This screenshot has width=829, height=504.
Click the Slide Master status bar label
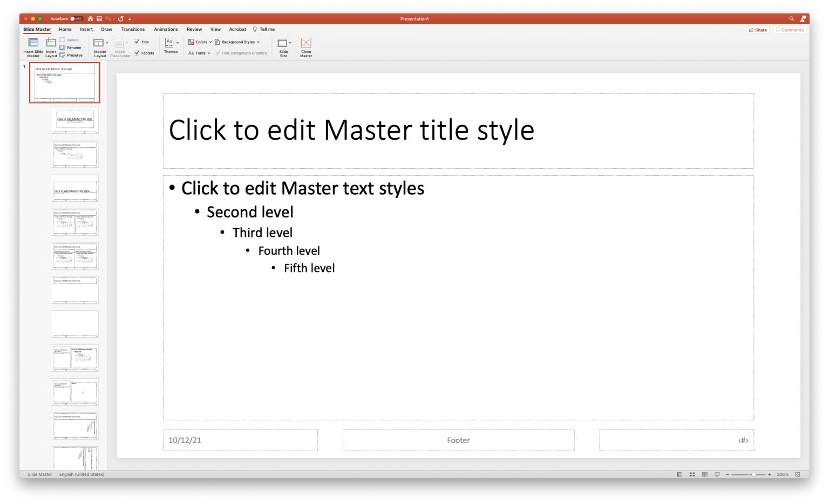[x=40, y=474]
